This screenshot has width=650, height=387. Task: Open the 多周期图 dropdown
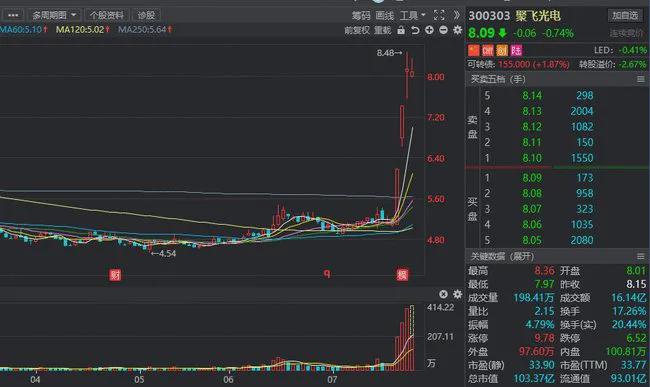click(54, 15)
